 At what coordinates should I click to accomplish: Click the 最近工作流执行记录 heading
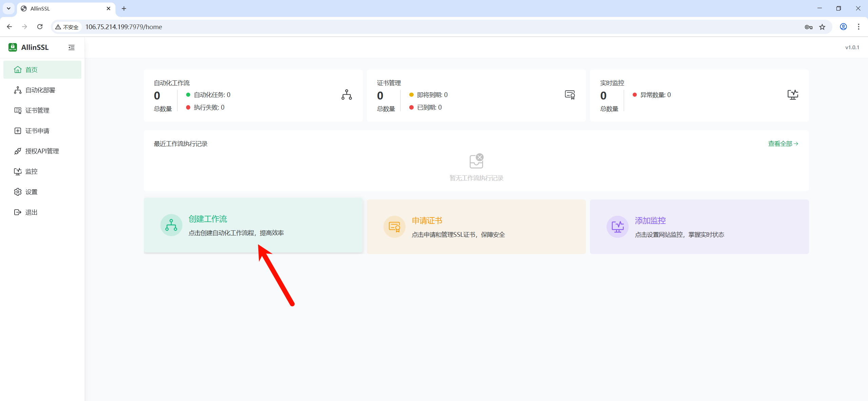pos(181,144)
